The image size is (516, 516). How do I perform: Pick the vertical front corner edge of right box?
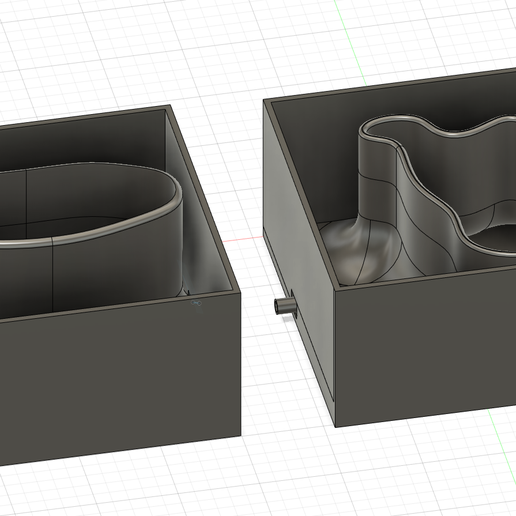click(335, 358)
